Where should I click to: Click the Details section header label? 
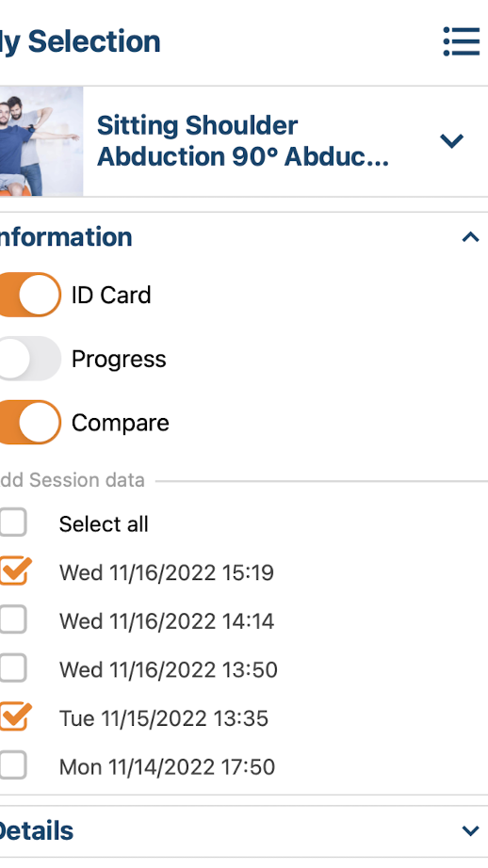[37, 831]
